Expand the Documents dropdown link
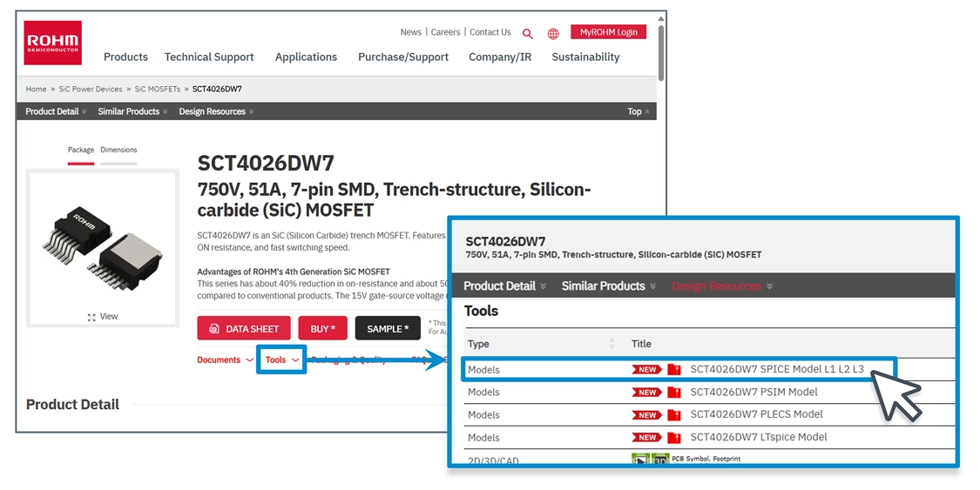 click(225, 360)
